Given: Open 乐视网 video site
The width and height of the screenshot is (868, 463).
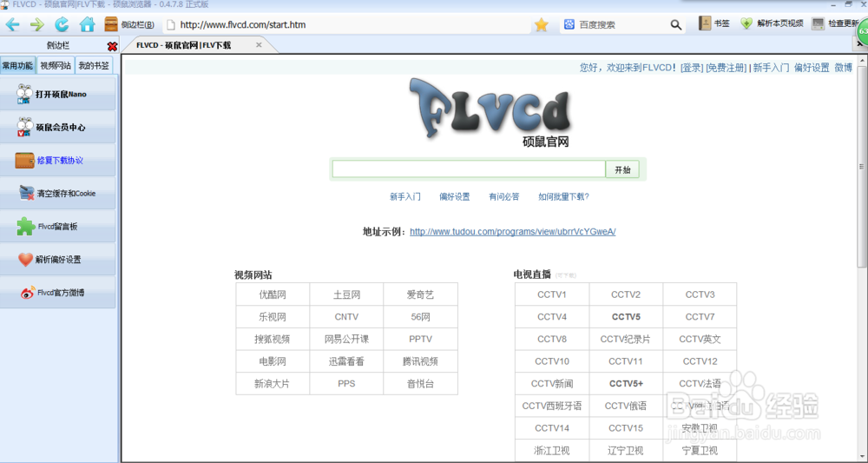Looking at the screenshot, I should coord(273,317).
